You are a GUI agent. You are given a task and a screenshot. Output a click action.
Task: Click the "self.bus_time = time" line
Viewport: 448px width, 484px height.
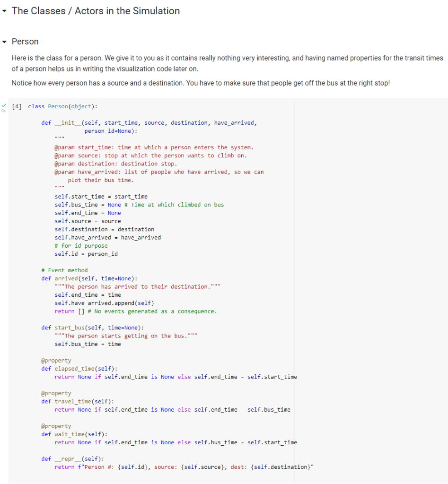click(x=88, y=344)
